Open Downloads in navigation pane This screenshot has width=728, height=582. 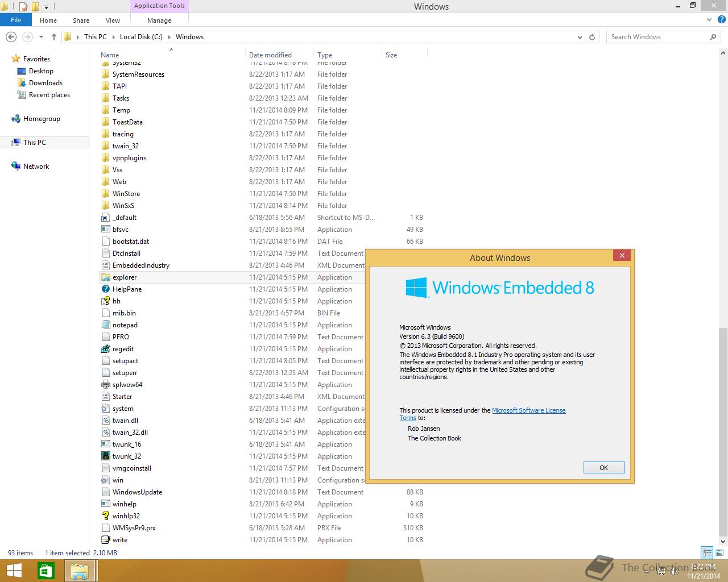tap(45, 83)
